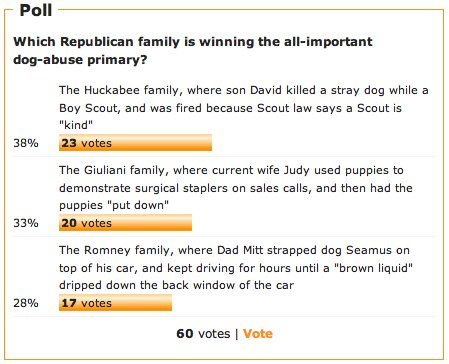Select the Huckabee family option text
Image resolution: width=449 pixels, height=364 pixels.
(244, 108)
